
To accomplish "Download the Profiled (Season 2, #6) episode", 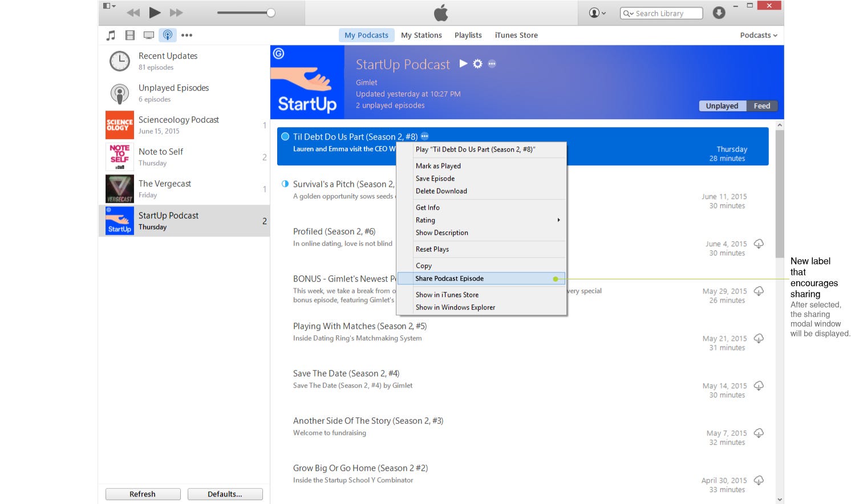I will [x=759, y=244].
